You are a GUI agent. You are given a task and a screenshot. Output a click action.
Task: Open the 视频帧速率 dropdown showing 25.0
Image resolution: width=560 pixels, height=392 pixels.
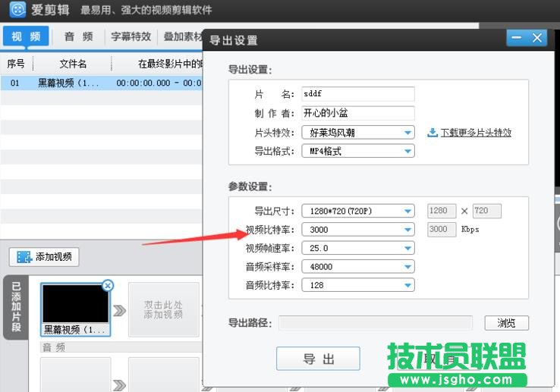(358, 248)
